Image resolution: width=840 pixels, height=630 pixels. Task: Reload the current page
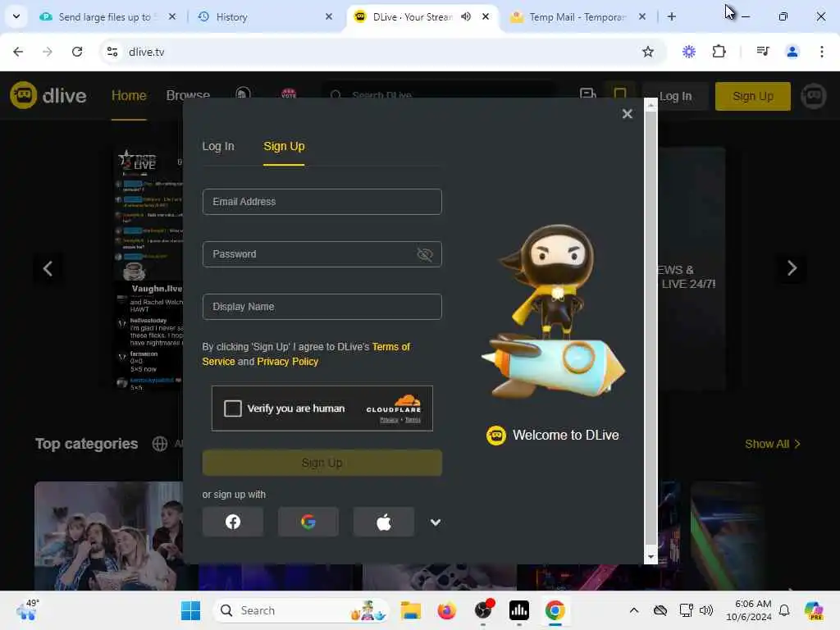tap(77, 52)
